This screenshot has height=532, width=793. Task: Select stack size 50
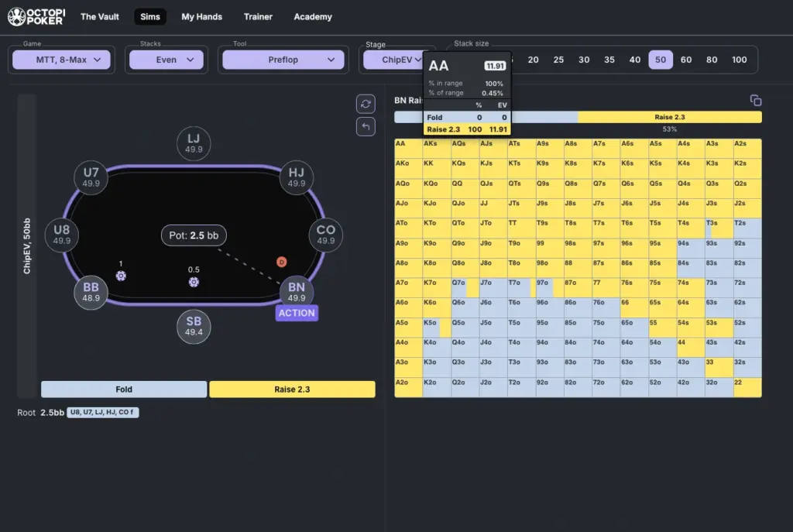(x=661, y=60)
